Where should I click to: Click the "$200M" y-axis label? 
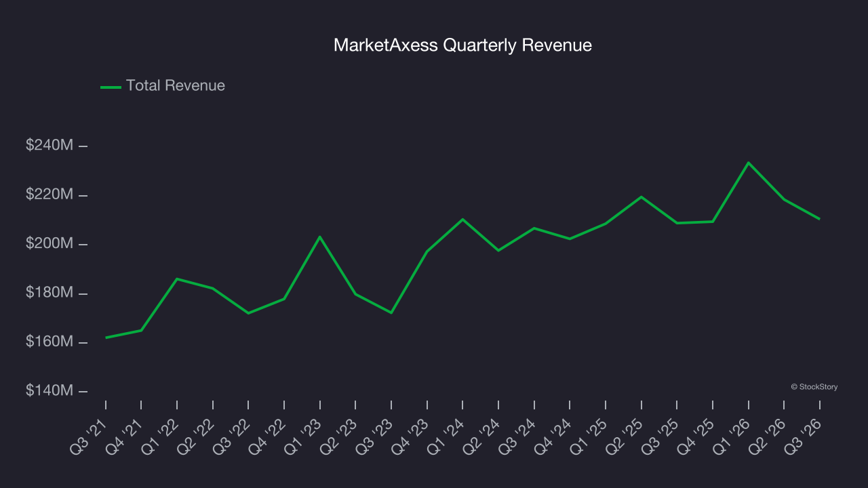50,244
